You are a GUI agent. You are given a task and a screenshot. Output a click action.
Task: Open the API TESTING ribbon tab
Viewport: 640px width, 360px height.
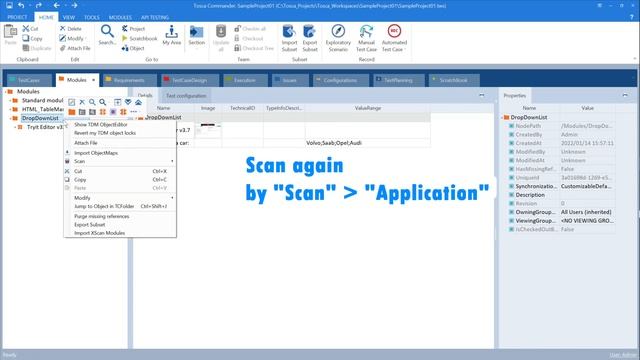click(155, 17)
